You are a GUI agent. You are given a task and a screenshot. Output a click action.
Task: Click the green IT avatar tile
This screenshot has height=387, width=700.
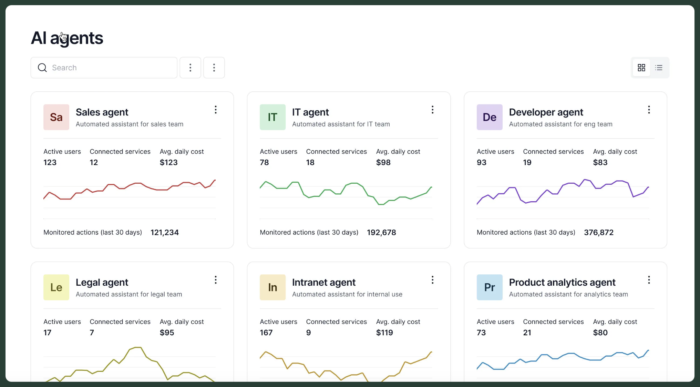[x=272, y=117]
